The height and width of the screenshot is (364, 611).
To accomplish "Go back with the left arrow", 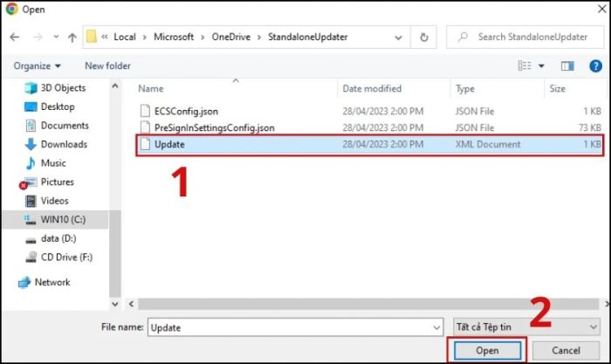I will click(x=15, y=37).
